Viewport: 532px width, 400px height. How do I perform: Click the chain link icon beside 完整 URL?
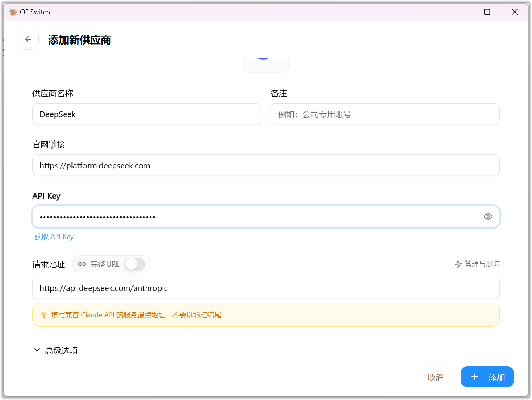point(82,264)
